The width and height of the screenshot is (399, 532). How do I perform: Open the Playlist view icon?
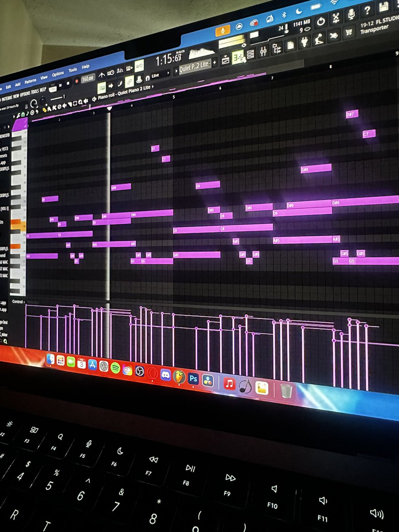pos(226,60)
